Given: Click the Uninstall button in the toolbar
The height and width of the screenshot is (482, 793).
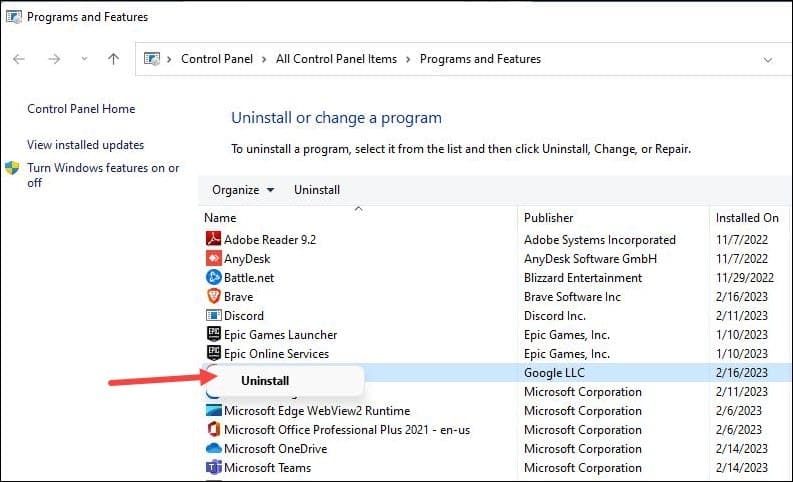Looking at the screenshot, I should click(x=317, y=190).
